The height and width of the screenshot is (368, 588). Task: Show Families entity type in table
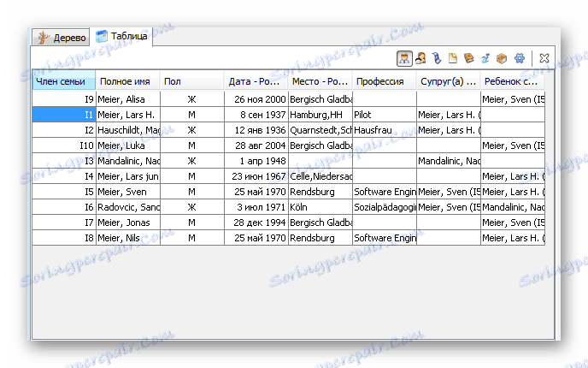click(x=420, y=58)
